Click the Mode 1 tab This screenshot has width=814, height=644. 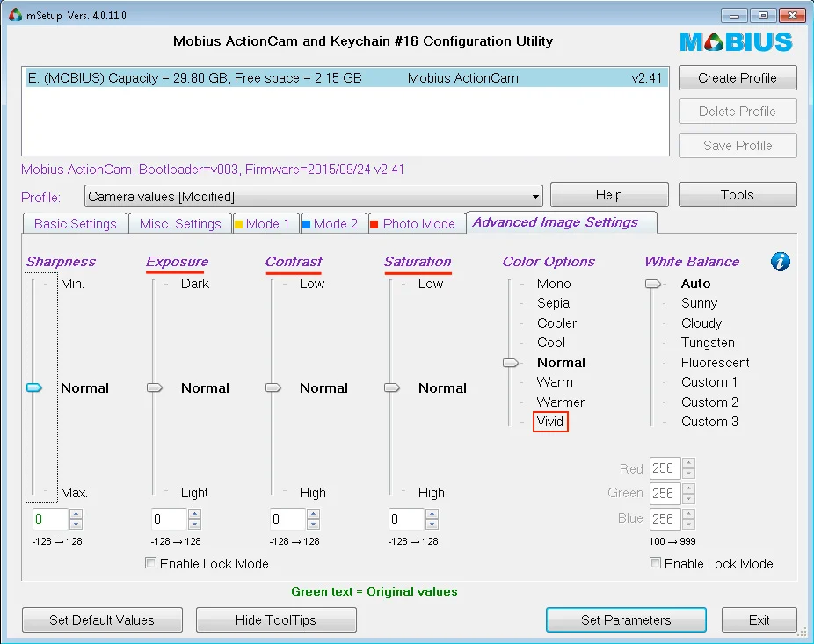[x=267, y=224]
